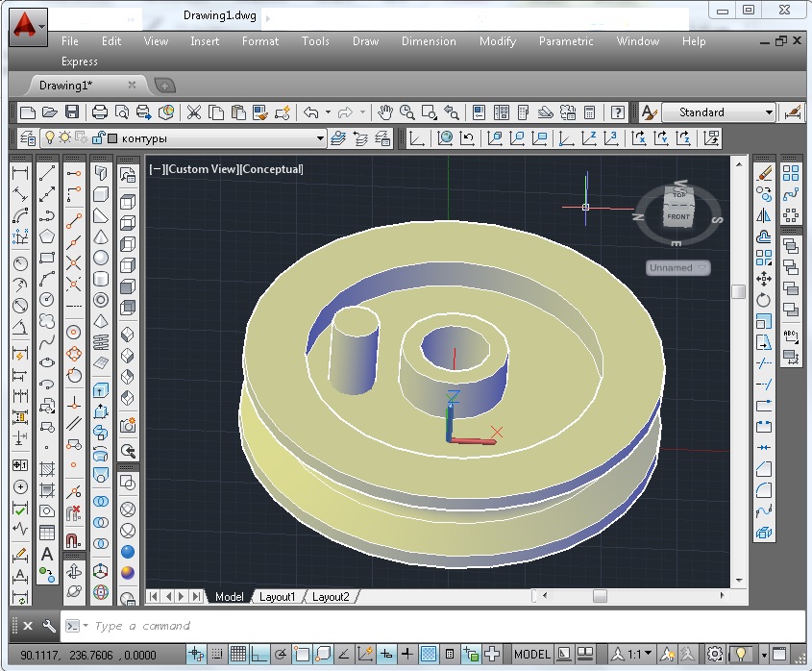Screen dimensions: 812x671
Task: Toggle Object Snap in status bar
Action: 302,655
